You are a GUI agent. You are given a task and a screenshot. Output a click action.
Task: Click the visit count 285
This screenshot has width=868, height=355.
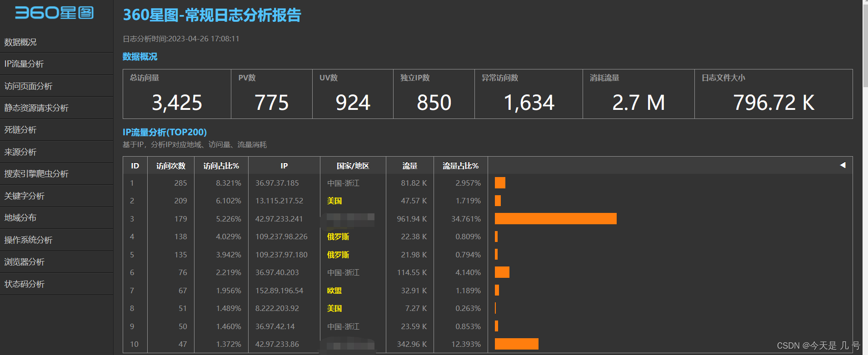click(180, 183)
